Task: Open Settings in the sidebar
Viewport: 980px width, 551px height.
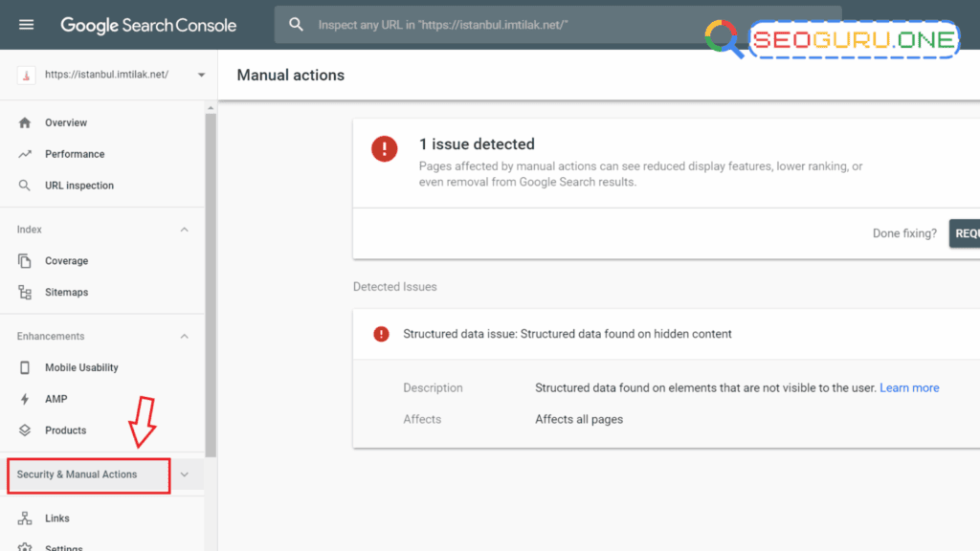Action: (64, 547)
